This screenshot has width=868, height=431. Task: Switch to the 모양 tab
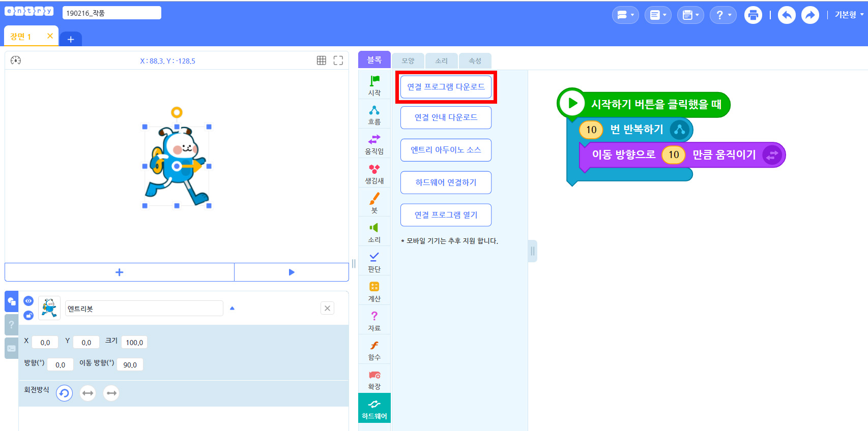pyautogui.click(x=408, y=61)
